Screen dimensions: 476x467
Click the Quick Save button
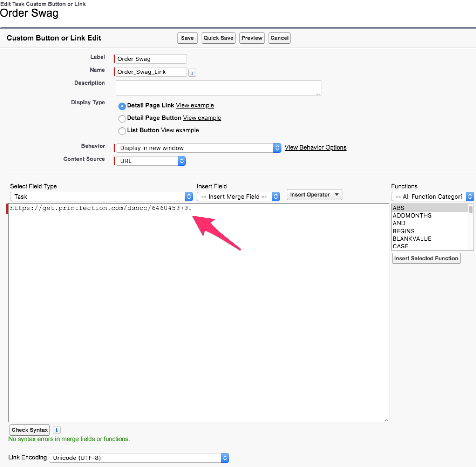pos(218,38)
